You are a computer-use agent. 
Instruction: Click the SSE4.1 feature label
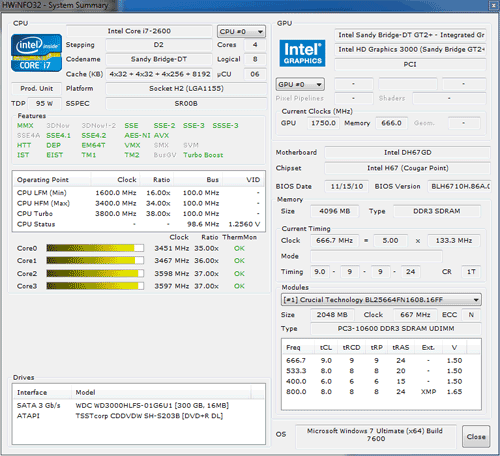tap(58, 136)
